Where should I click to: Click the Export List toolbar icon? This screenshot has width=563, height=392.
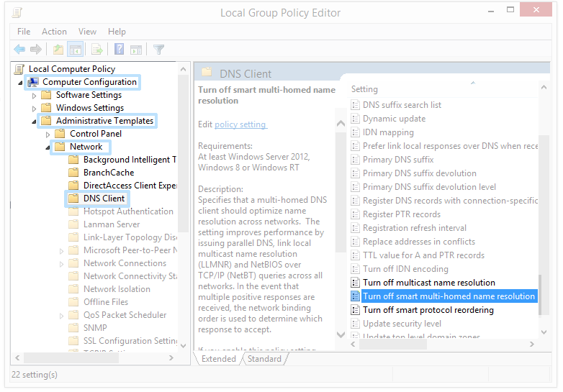click(x=97, y=50)
